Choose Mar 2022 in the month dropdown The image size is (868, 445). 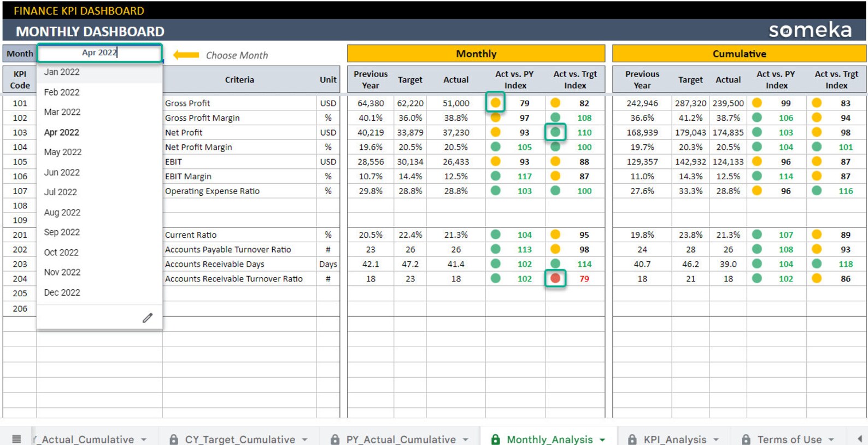click(x=99, y=112)
